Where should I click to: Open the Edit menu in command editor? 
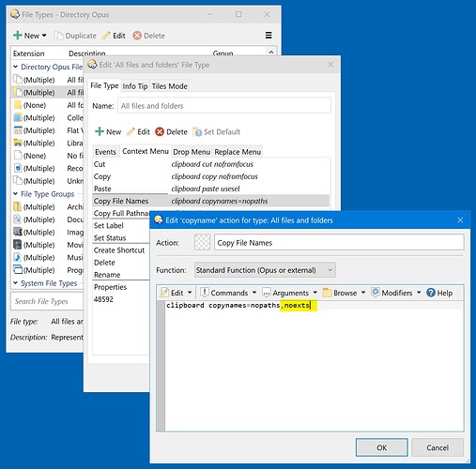point(176,293)
